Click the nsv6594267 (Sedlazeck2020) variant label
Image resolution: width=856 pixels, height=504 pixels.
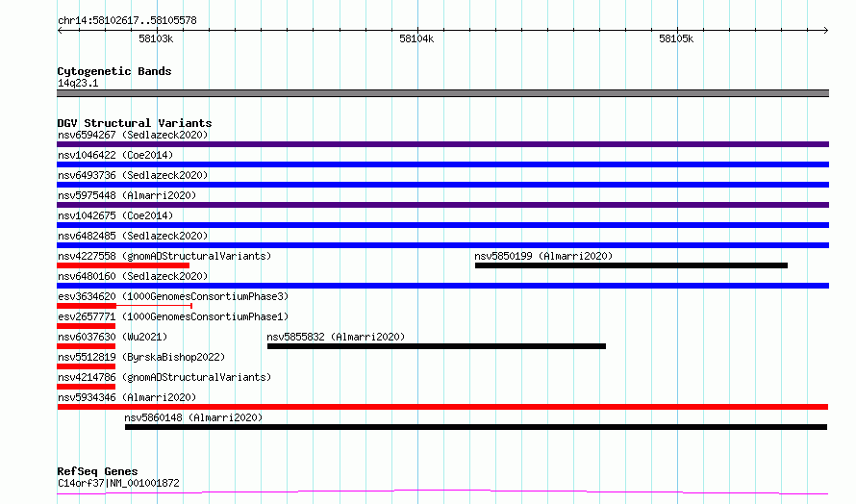tap(133, 135)
